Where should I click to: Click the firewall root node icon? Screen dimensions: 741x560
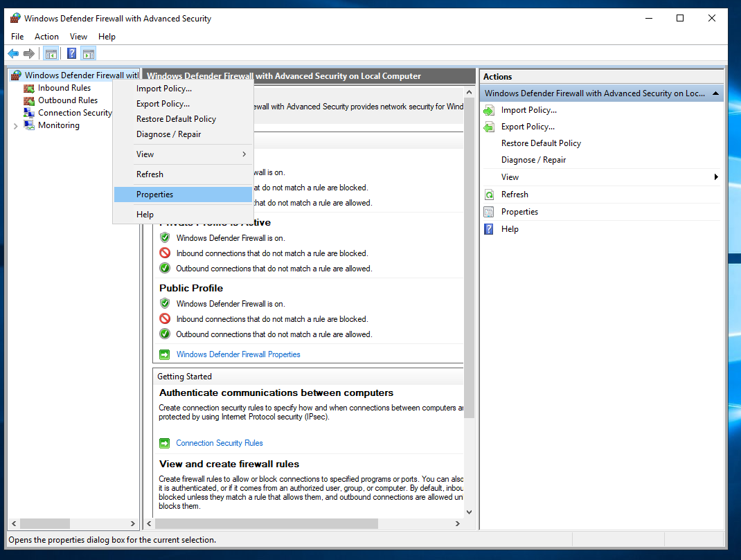[x=16, y=75]
